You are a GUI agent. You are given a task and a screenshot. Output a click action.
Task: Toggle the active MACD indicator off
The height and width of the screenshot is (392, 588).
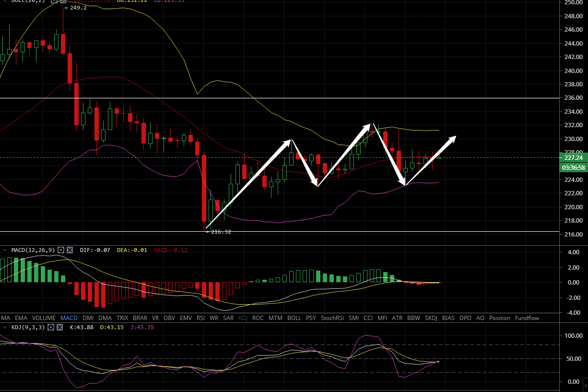click(x=69, y=318)
